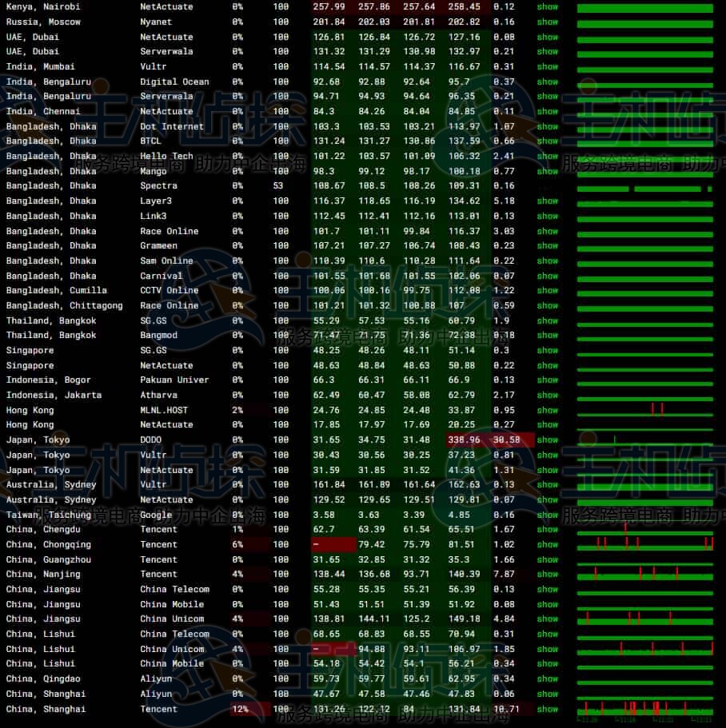Open show link for Jakarta Atharva row
The height and width of the screenshot is (728, 726).
pyautogui.click(x=547, y=395)
